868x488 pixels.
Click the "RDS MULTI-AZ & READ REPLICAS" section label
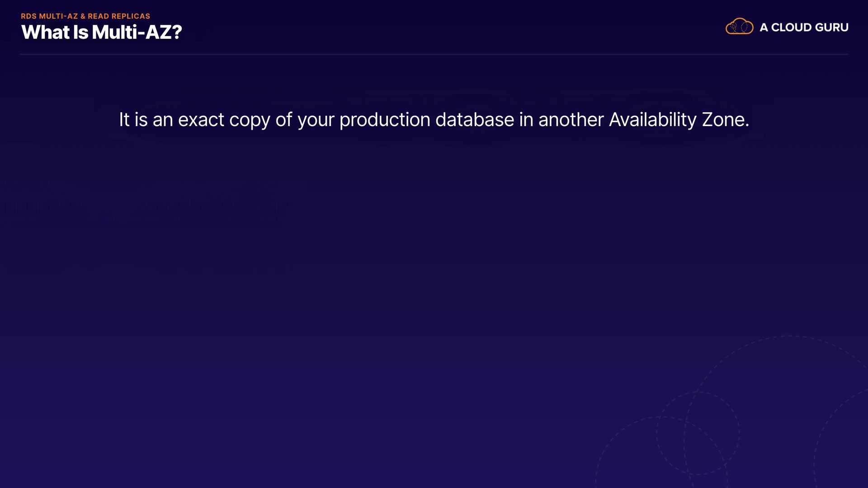coord(85,16)
